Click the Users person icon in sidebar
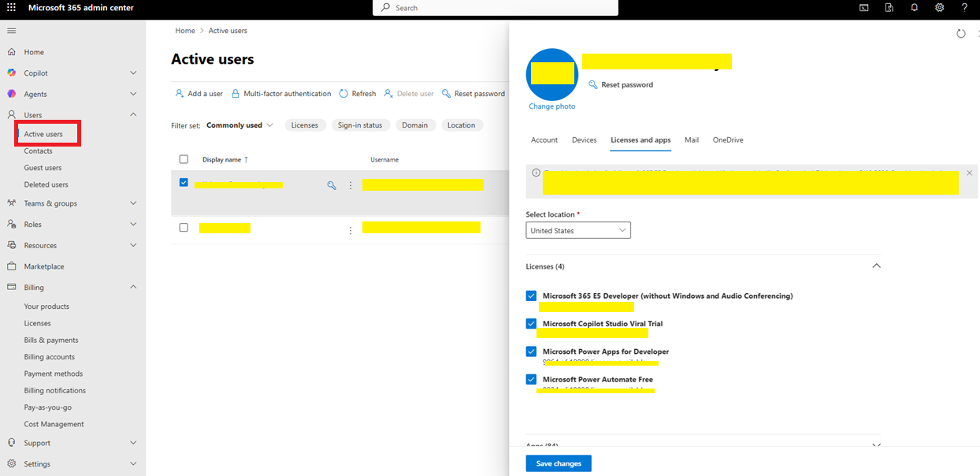Screen dimensions: 980x476 coord(11,115)
